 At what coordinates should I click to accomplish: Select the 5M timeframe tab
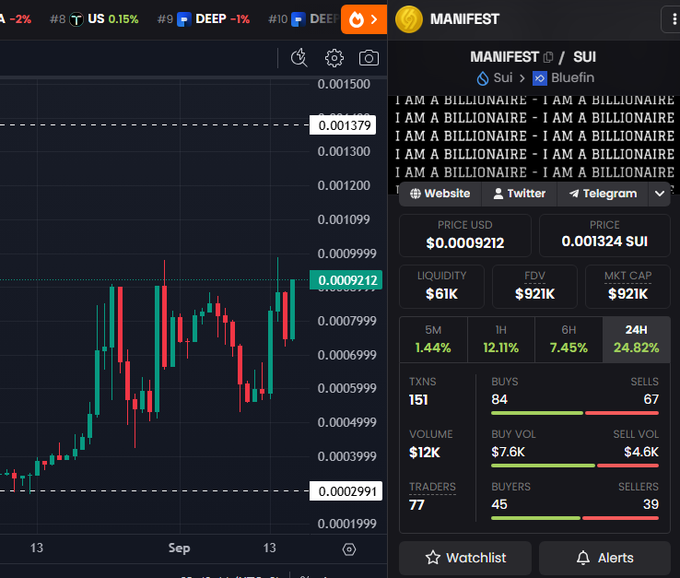click(433, 339)
